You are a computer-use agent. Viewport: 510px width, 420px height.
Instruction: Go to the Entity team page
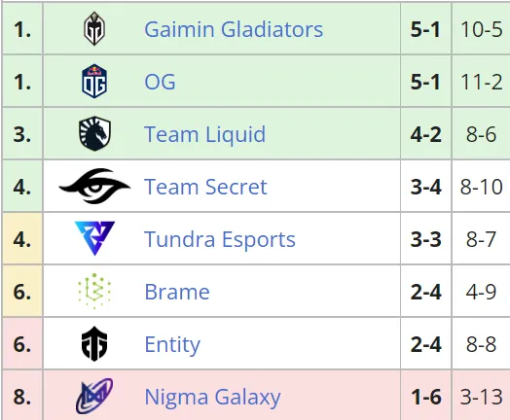coord(172,344)
